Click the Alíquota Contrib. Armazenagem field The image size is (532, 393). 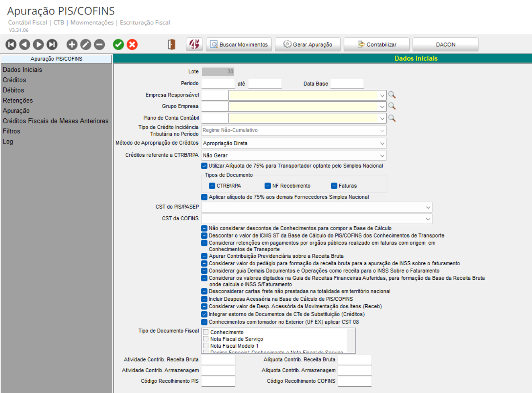pyautogui.click(x=355, y=370)
